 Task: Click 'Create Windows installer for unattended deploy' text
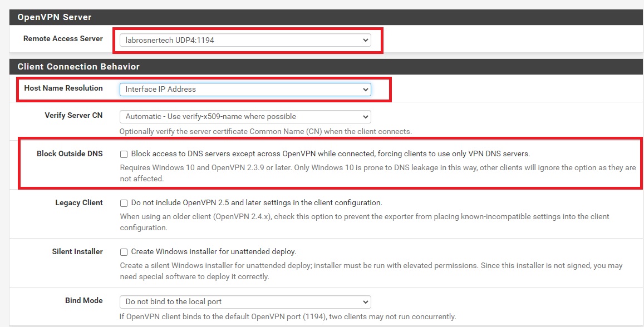coord(214,251)
